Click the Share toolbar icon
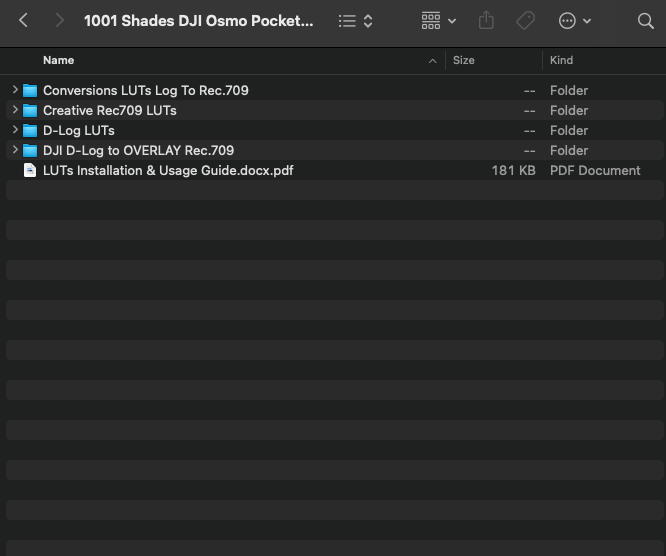Image resolution: width=666 pixels, height=556 pixels. coord(487,20)
